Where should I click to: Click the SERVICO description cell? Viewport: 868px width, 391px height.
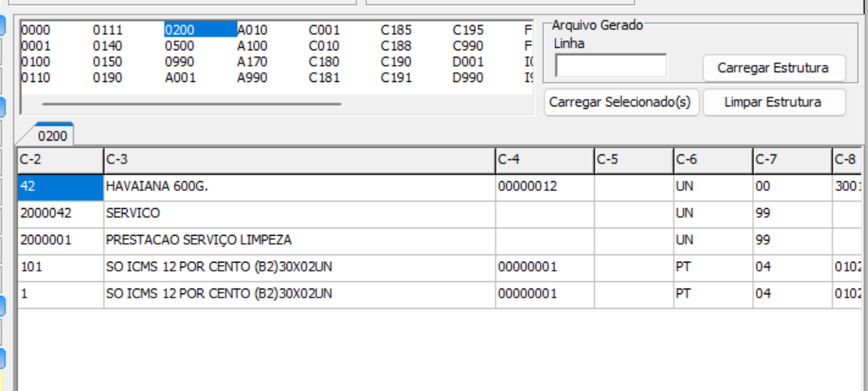coord(299,214)
